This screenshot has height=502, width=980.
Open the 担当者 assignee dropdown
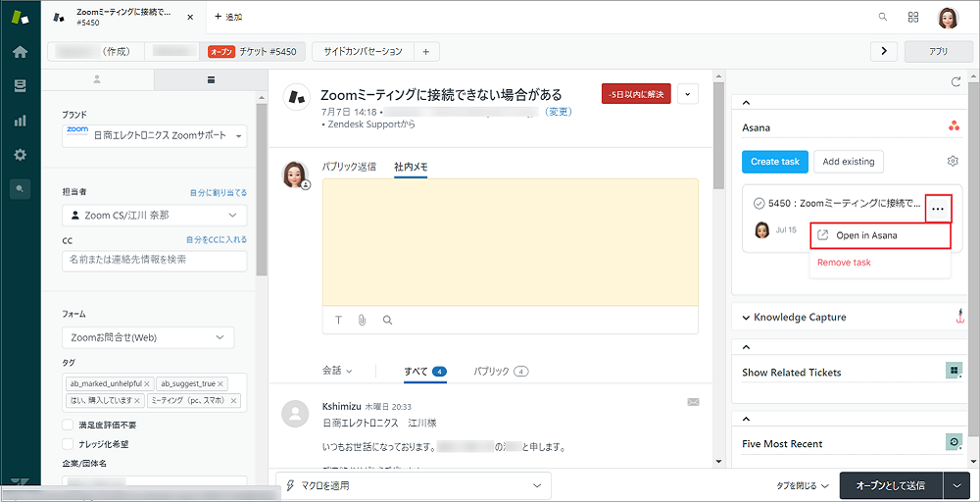click(155, 215)
